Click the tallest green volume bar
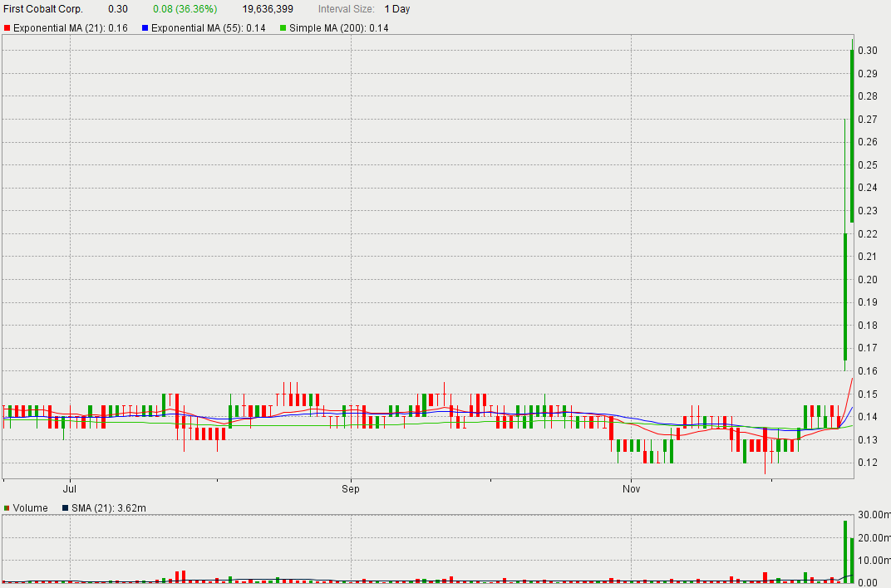This screenshot has width=891, height=588. click(845, 551)
